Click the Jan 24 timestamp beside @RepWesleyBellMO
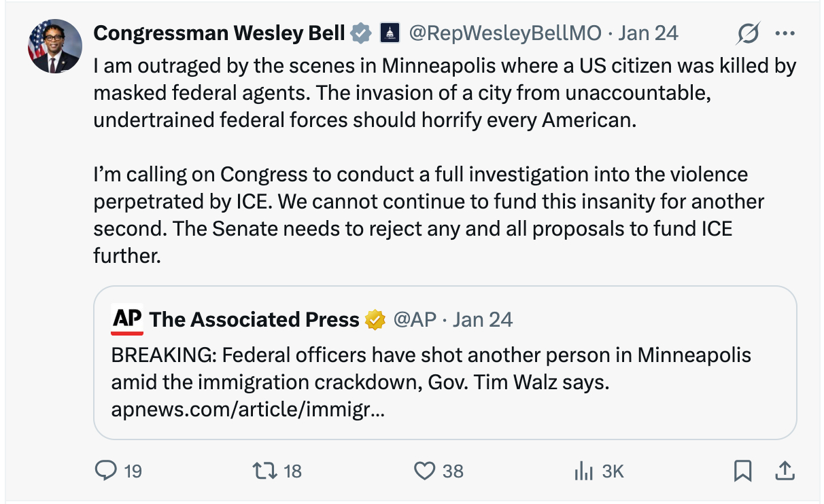 [x=648, y=33]
